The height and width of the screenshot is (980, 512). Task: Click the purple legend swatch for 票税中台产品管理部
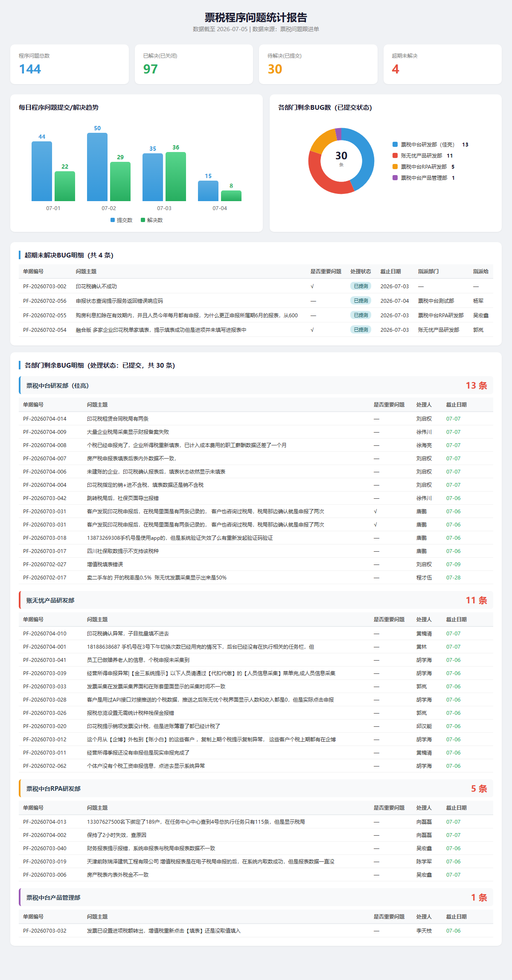point(395,178)
